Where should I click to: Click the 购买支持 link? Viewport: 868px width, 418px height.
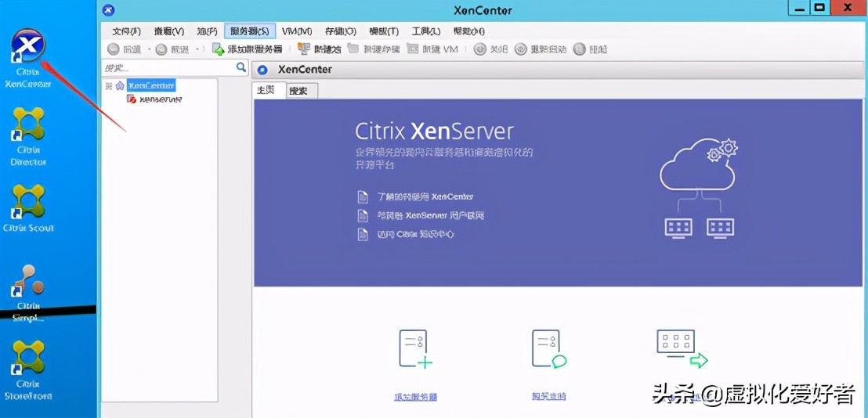pos(548,397)
